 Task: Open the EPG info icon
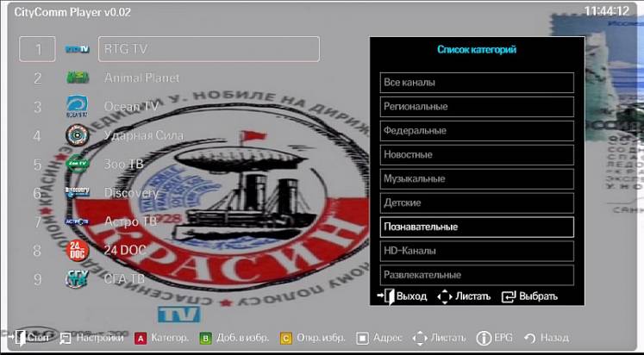pos(484,339)
